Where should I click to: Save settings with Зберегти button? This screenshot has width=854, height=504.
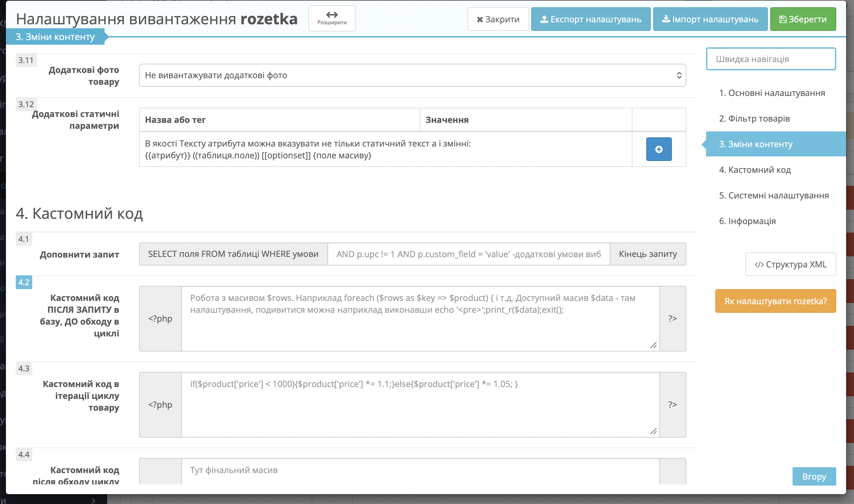803,19
